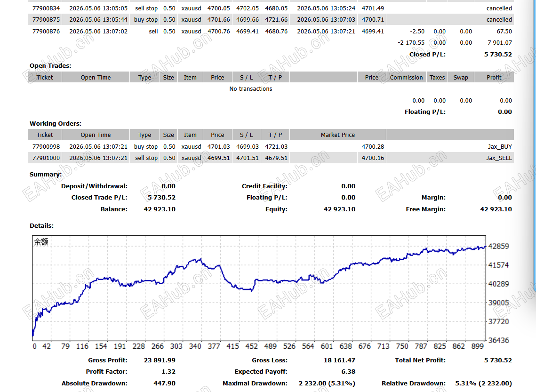536x392 pixels.
Task: Click the Jax_BUY order comment
Action: click(500, 147)
